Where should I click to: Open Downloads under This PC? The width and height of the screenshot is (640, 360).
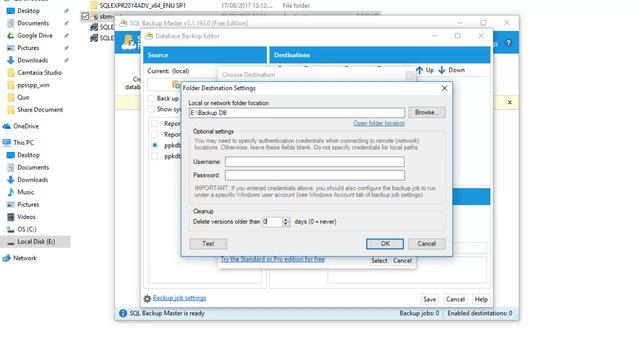coord(33,180)
